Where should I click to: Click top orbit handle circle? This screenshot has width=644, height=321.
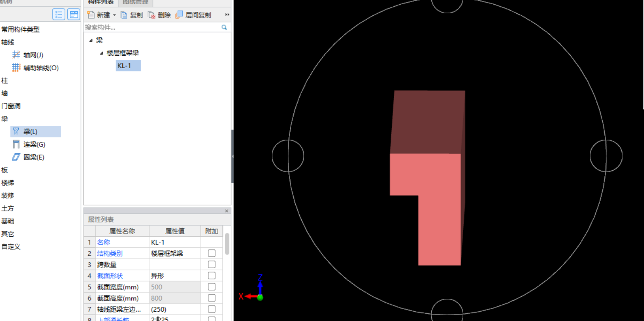[447, 5]
